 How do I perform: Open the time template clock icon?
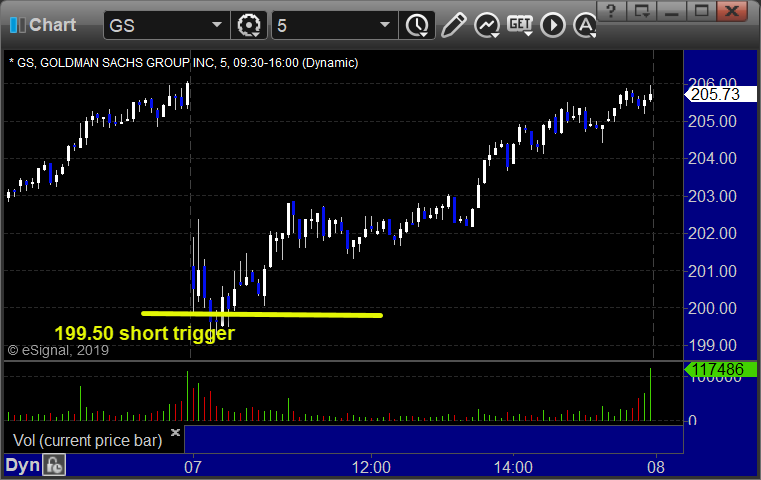(417, 25)
